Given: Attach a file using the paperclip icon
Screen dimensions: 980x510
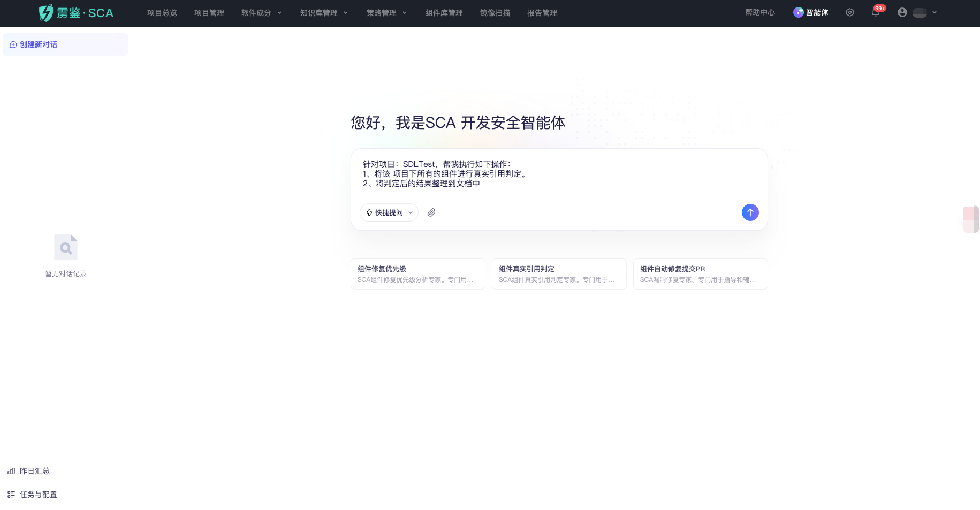Looking at the screenshot, I should 431,212.
